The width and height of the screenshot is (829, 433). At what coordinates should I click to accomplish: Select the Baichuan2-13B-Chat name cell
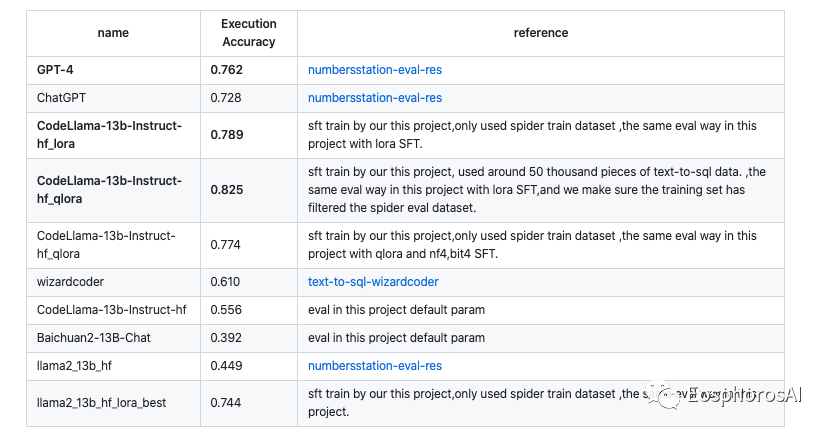click(x=94, y=338)
